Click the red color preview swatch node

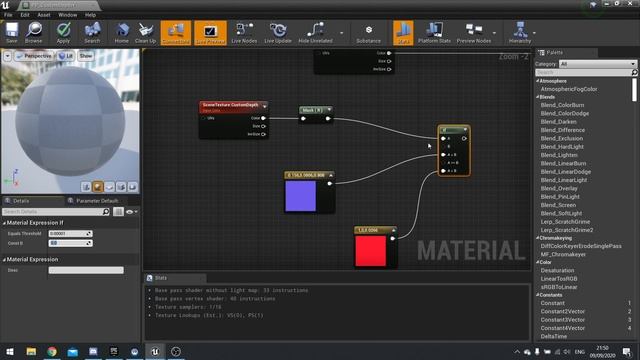coord(371,251)
